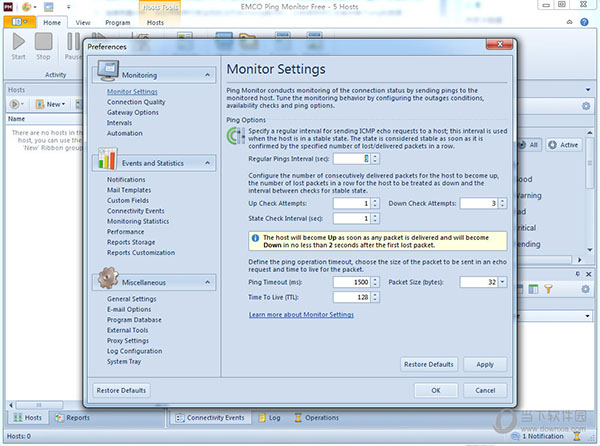Viewport: 600px width, 446px height.
Task: Click the info icon in the yellow notice
Action: coord(255,238)
